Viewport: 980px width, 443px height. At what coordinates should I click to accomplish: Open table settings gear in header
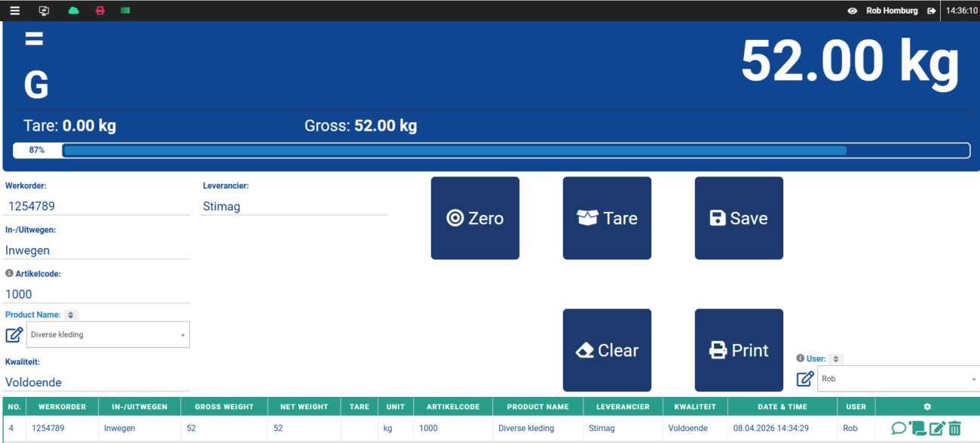point(927,407)
